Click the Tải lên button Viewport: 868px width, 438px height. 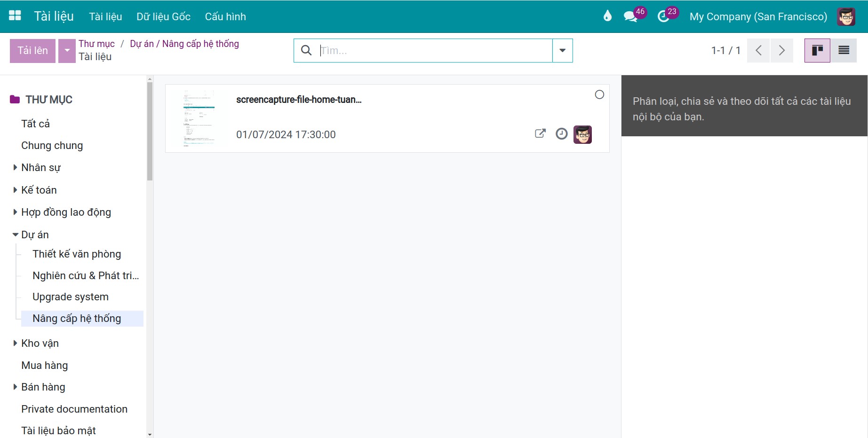tap(32, 51)
